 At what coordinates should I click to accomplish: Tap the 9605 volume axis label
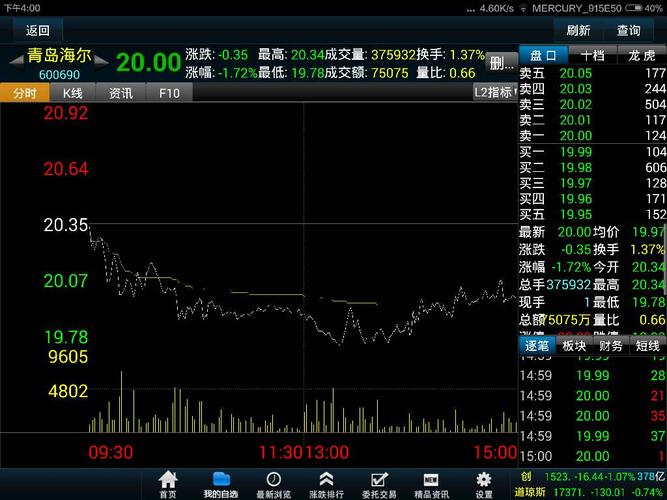point(68,357)
